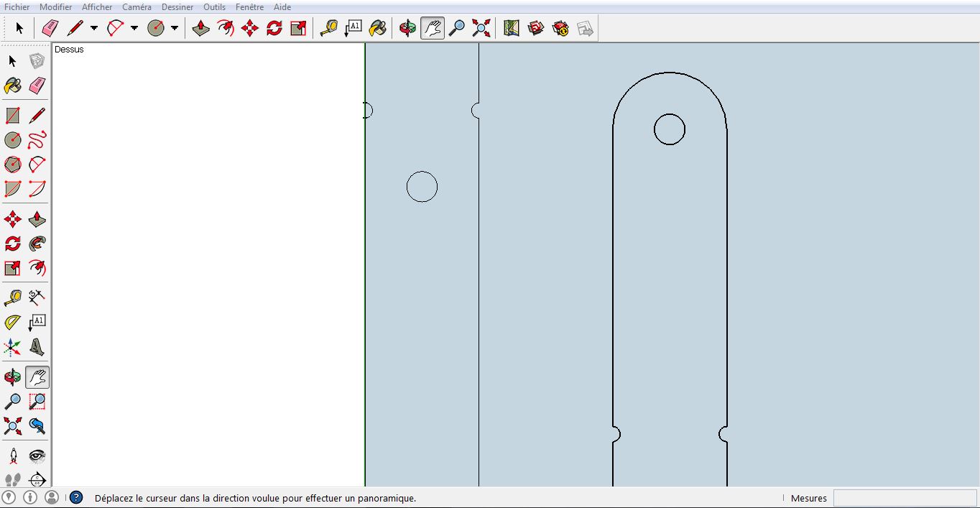
Task: Select the Pie tool in left palette
Action: pyautogui.click(x=13, y=189)
